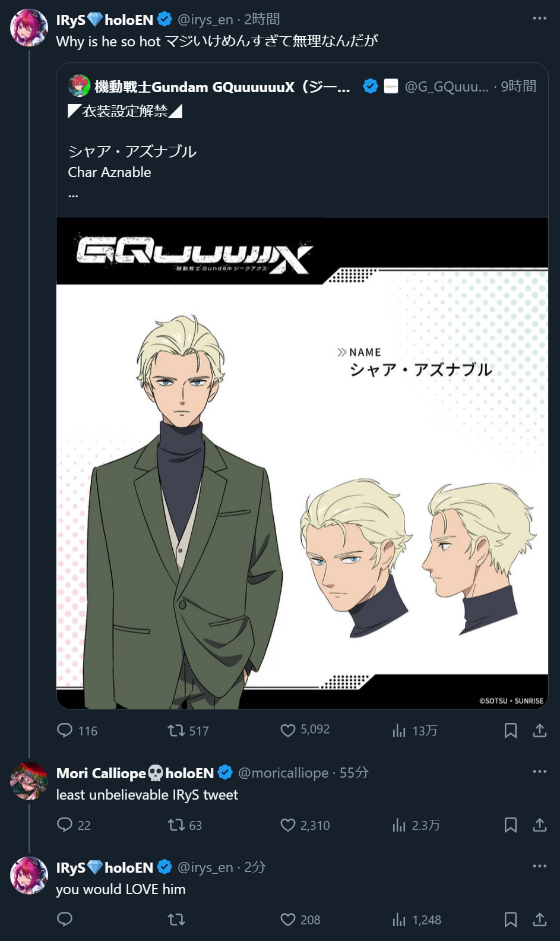The image size is (560, 941).
Task: Open the quoted Gundam GQuuuuuuX account name
Action: point(222,87)
